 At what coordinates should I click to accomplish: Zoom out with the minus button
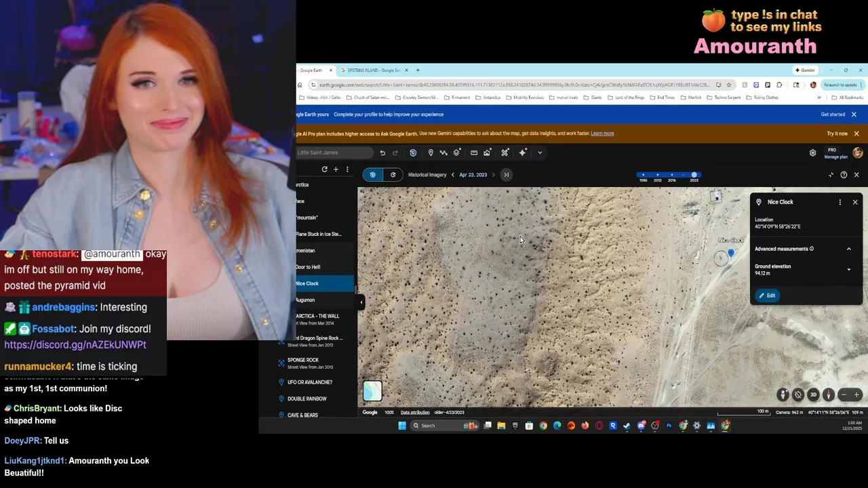(844, 394)
